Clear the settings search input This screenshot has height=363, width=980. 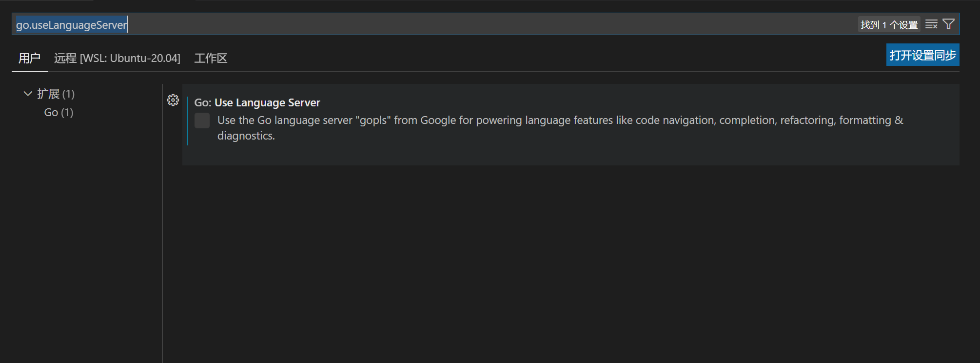tap(931, 24)
